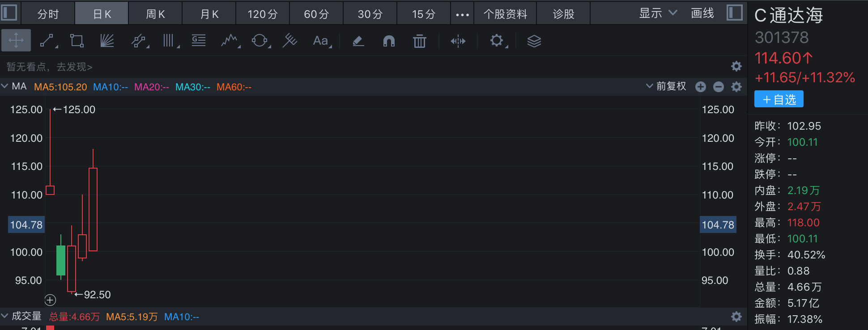Viewport: 868px width, 330px height.
Task: Select the trend line drawing tool
Action: tap(47, 41)
